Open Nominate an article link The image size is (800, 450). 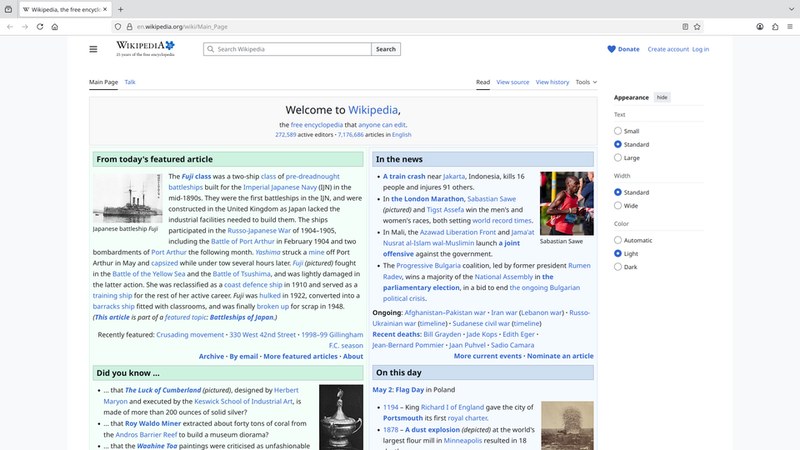(x=560, y=356)
